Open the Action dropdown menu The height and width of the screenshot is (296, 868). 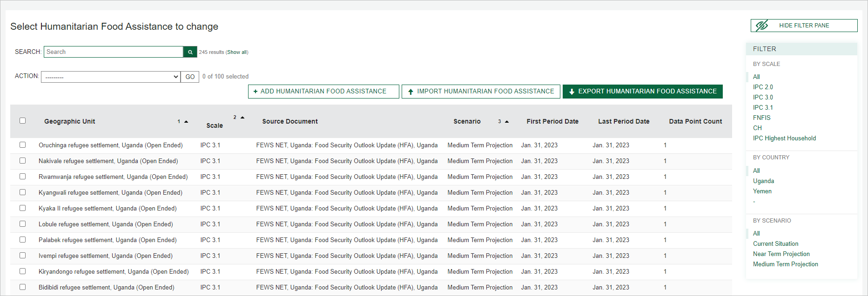tap(111, 77)
